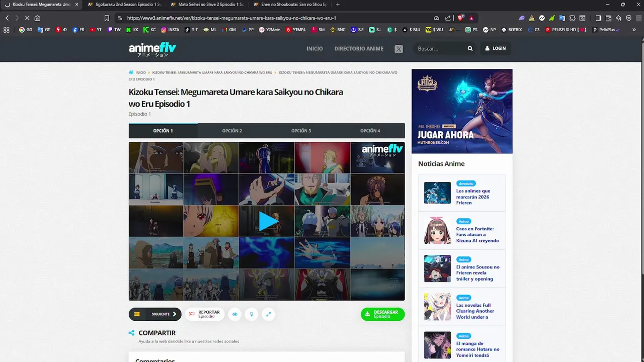Open the Brave Wallet icon

click(609, 18)
